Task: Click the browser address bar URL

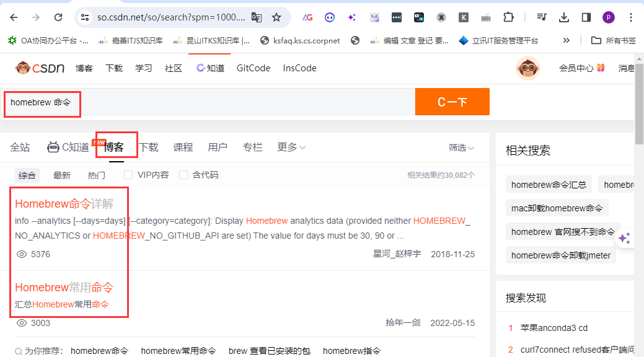Action: pyautogui.click(x=171, y=17)
